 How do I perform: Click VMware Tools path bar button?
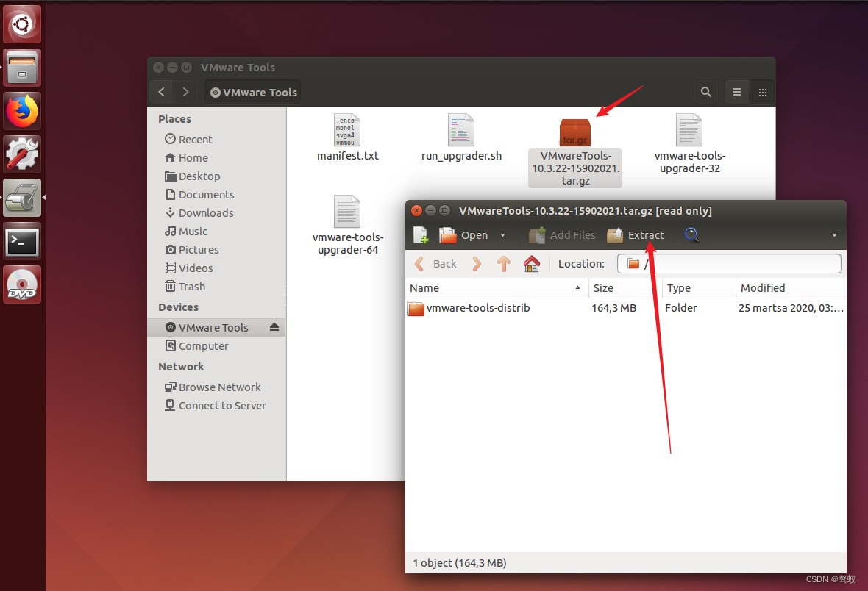[253, 93]
